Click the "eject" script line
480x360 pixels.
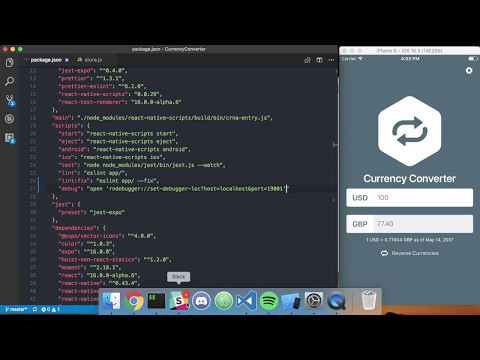[118, 142]
